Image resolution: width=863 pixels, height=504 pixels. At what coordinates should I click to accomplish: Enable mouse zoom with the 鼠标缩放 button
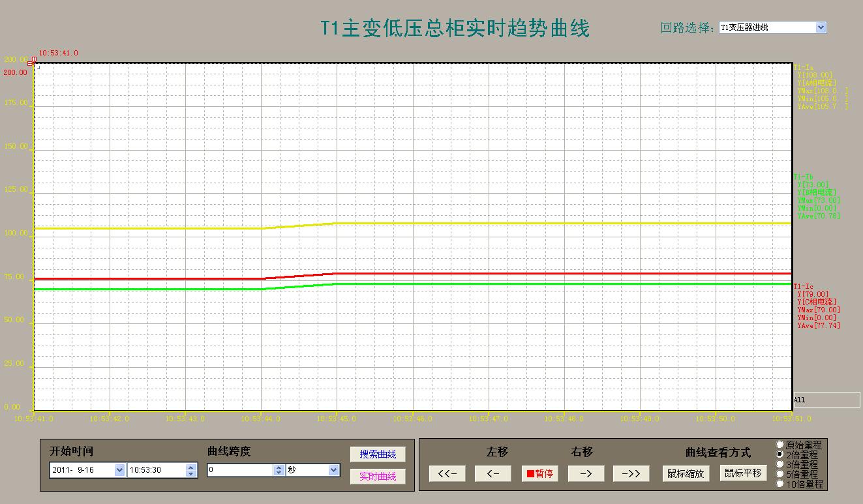click(x=685, y=474)
